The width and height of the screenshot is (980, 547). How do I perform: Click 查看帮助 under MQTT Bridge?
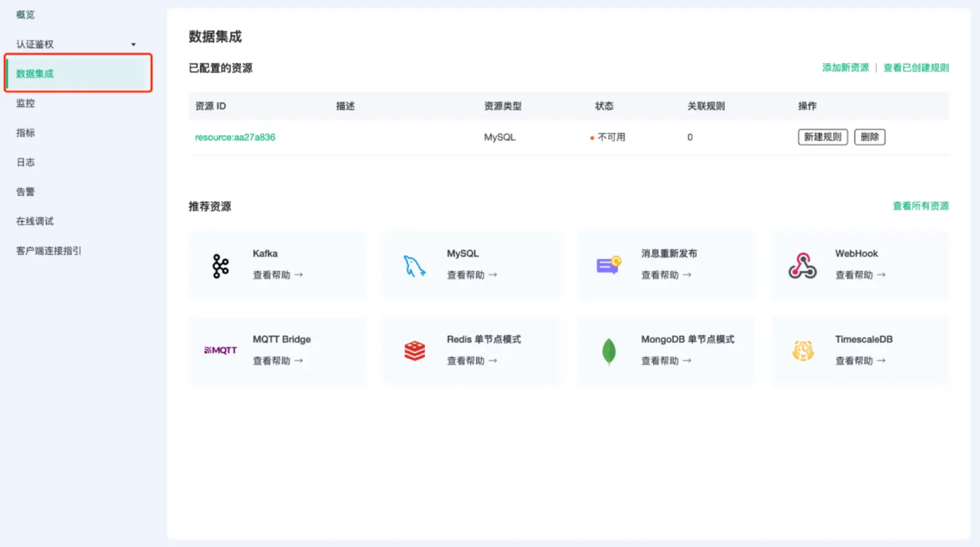pos(278,361)
